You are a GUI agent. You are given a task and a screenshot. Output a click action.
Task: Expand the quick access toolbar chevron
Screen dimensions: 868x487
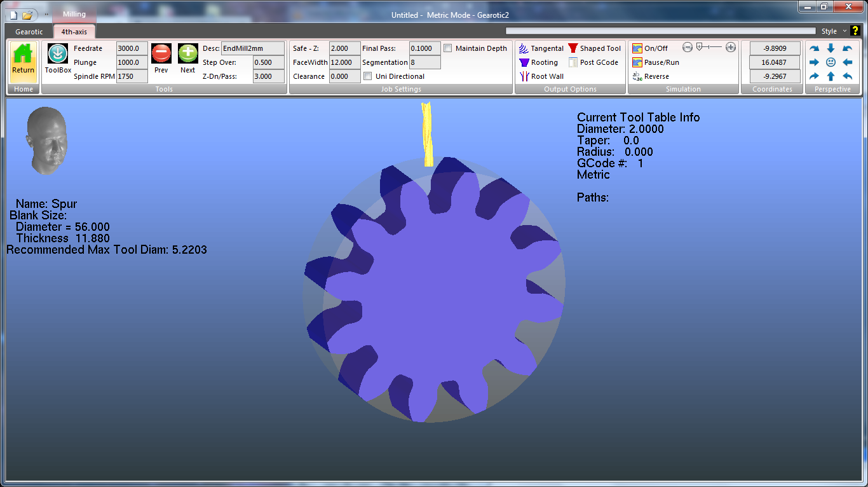(46, 15)
